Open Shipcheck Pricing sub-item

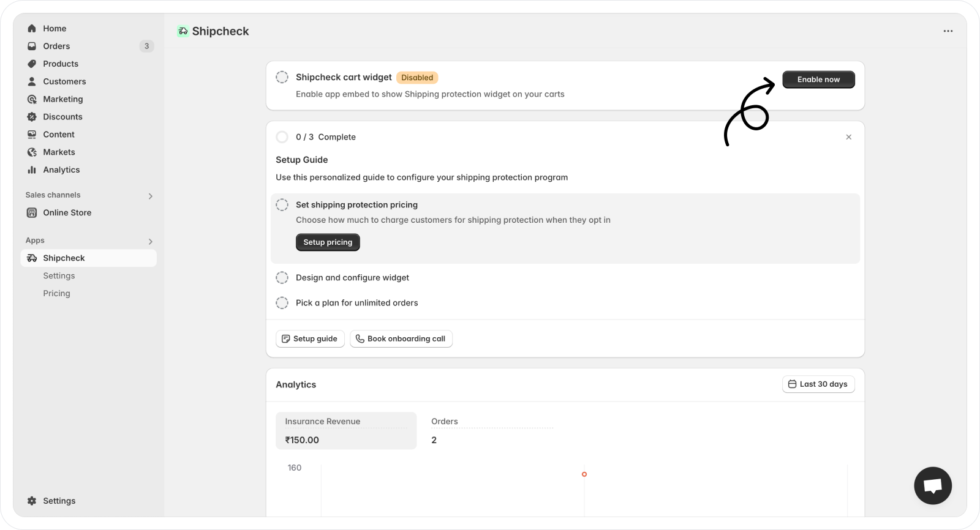click(x=56, y=294)
